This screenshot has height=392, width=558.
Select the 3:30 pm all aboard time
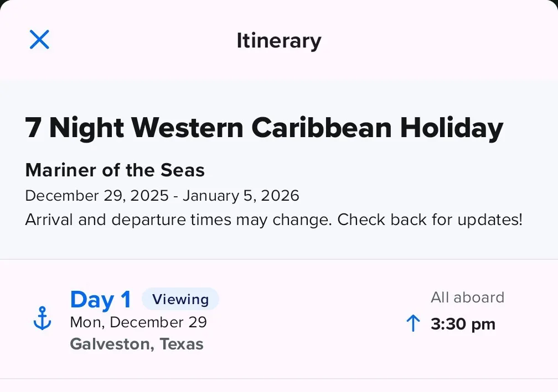tap(463, 324)
